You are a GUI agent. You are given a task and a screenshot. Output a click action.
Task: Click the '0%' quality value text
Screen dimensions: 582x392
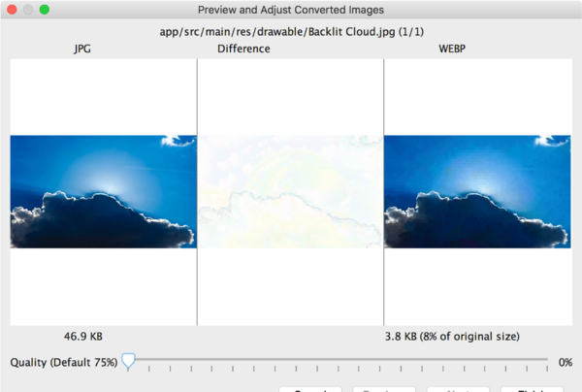coord(566,362)
